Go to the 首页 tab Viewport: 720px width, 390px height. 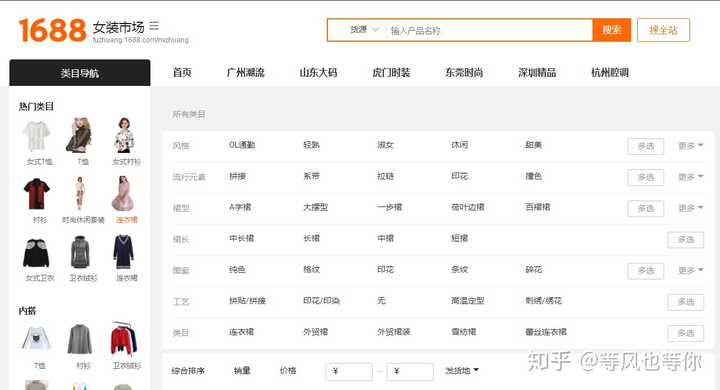tap(182, 73)
